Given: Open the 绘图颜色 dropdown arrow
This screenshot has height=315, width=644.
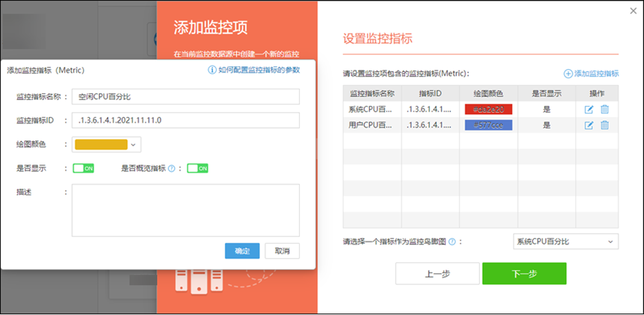Looking at the screenshot, I should point(133,144).
